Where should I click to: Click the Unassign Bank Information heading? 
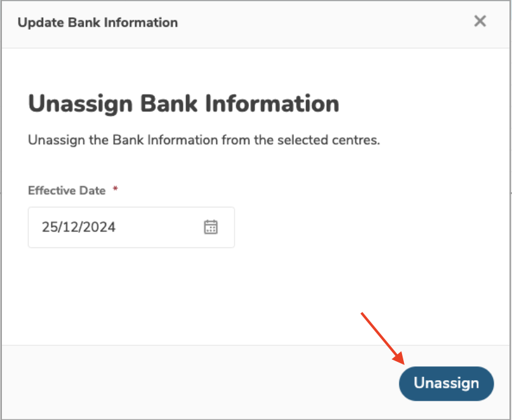(183, 104)
